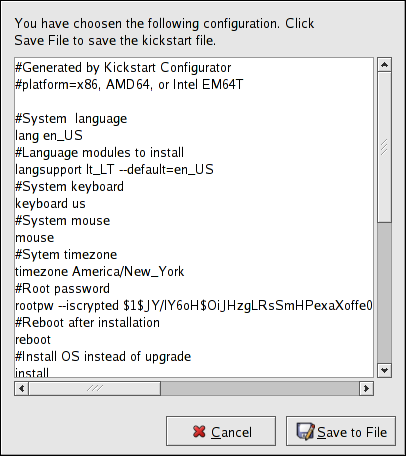Click the '#platform=x86, AMD64' comment line
This screenshot has width=406, height=456.
click(129, 85)
